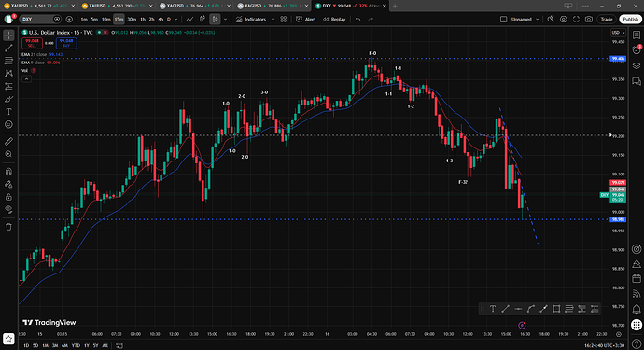
Task: Open the chart style dropdown arrow
Action: (225, 20)
